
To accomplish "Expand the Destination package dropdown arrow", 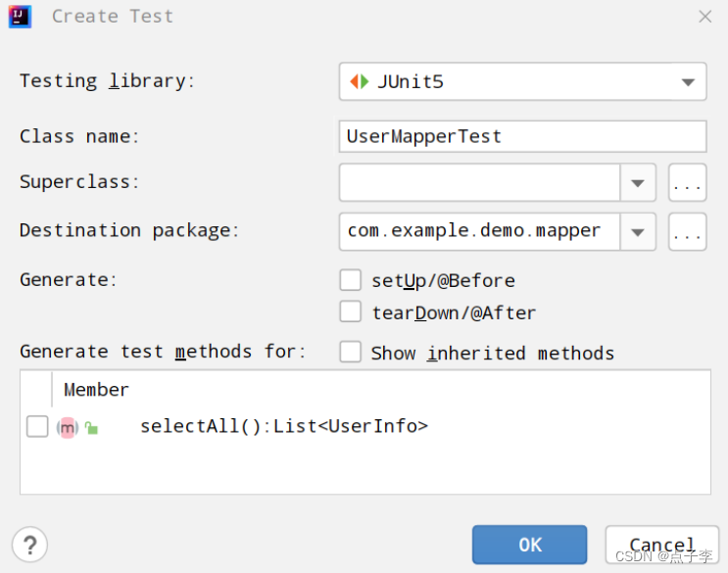I will [x=638, y=231].
